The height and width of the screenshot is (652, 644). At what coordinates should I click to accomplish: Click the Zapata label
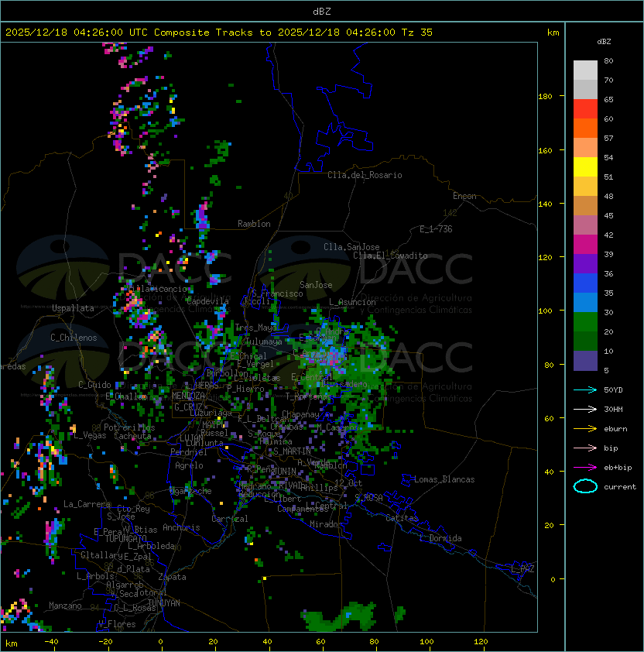172,577
